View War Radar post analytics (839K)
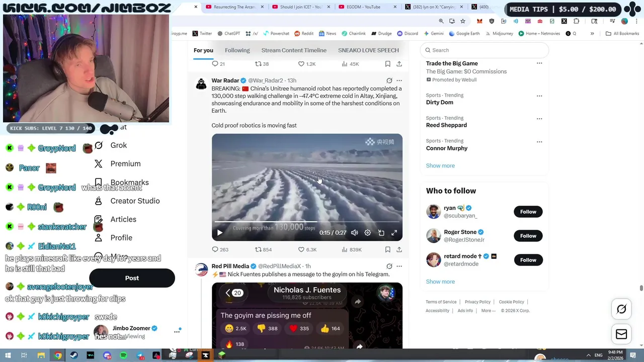Screen dimensions: 644x362 (x=351, y=249)
